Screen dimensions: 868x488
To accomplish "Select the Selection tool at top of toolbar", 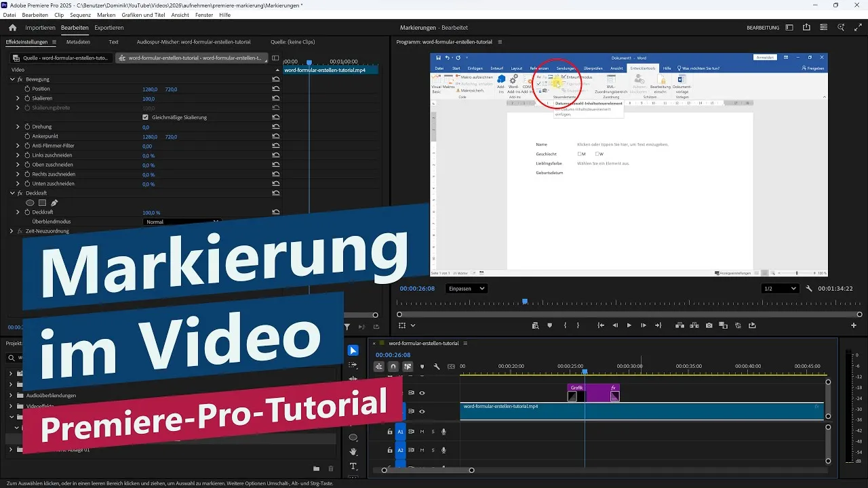I will [x=353, y=350].
